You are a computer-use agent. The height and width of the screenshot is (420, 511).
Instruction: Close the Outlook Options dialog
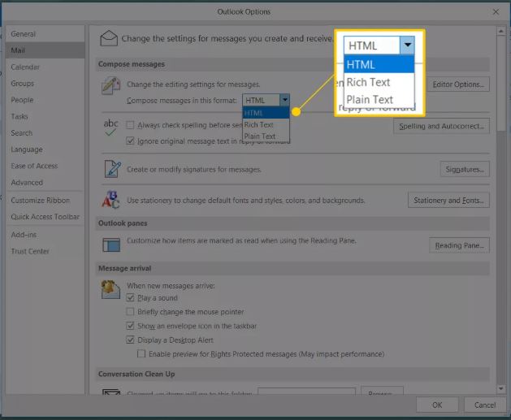pyautogui.click(x=496, y=12)
